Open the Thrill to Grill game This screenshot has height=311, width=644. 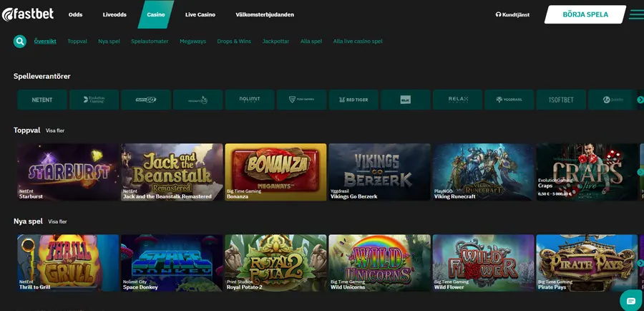tap(68, 263)
